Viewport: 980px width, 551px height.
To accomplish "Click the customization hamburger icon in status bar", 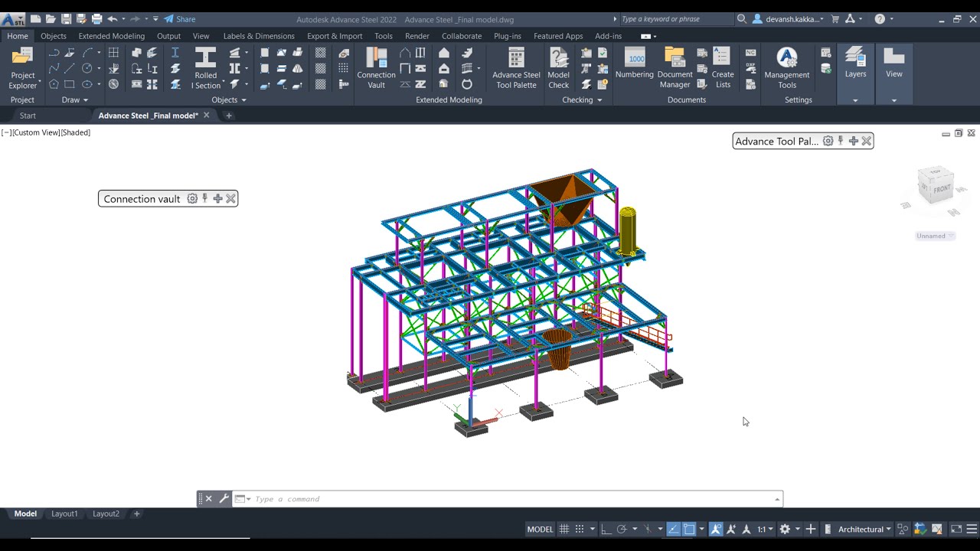I will pyautogui.click(x=972, y=529).
